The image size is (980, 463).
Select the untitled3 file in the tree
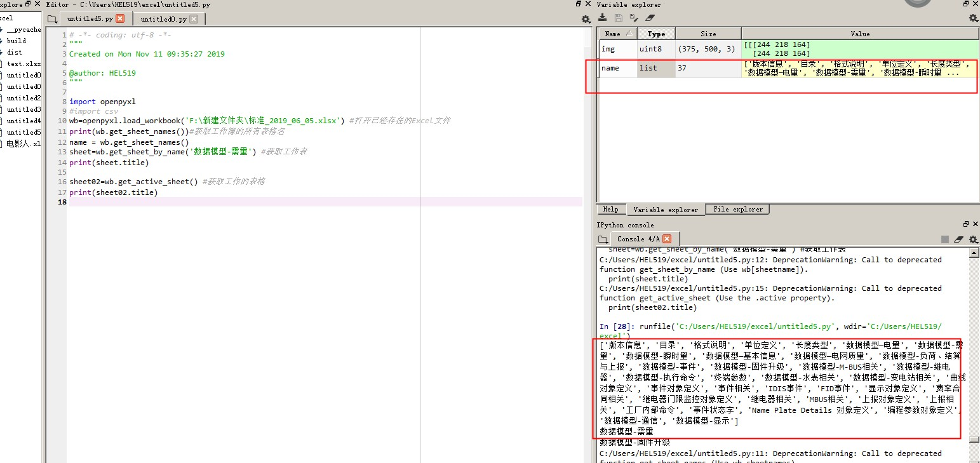click(23, 109)
